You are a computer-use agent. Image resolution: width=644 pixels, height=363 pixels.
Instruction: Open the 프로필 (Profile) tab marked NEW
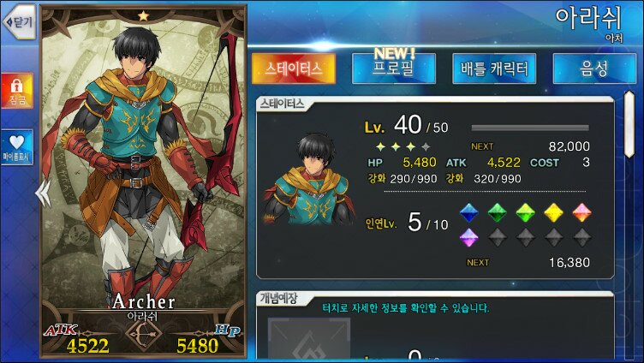393,68
